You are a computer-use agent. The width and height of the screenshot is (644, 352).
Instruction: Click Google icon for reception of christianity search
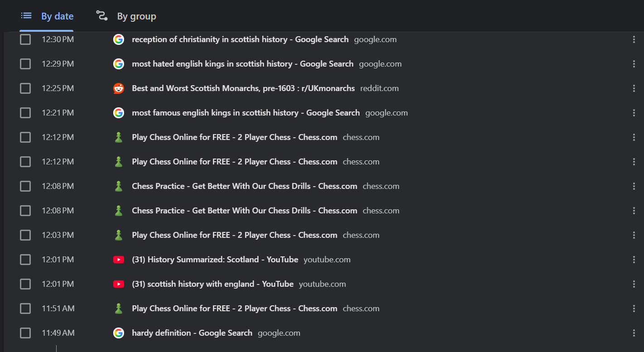point(119,39)
